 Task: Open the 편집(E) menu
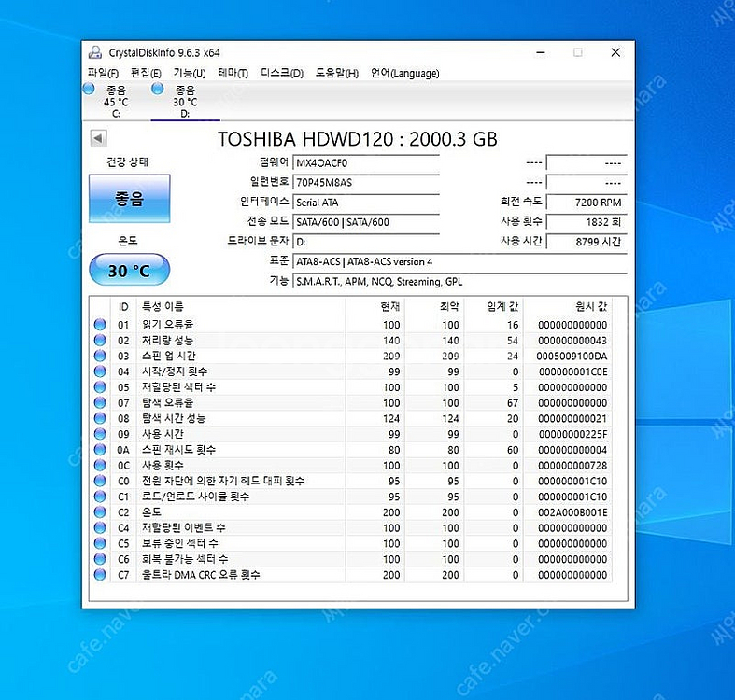146,73
